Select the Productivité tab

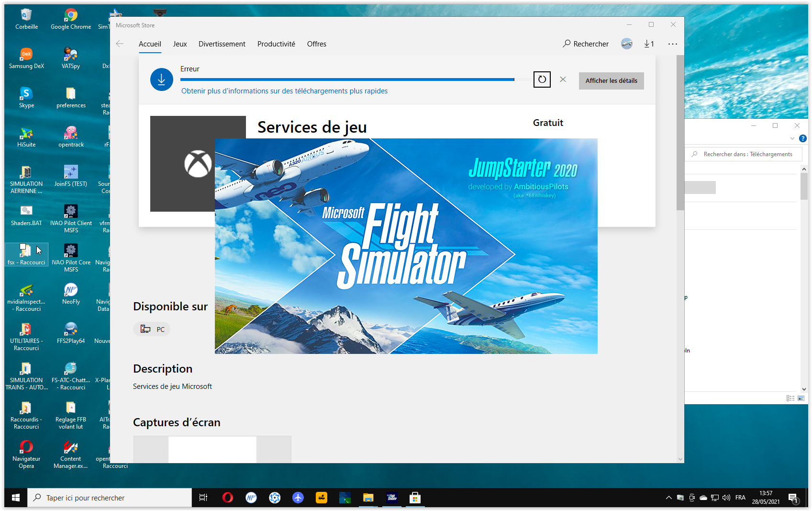click(x=276, y=44)
